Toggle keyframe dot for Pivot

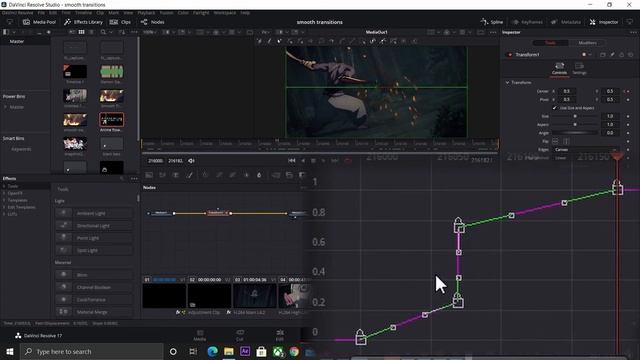(628, 100)
